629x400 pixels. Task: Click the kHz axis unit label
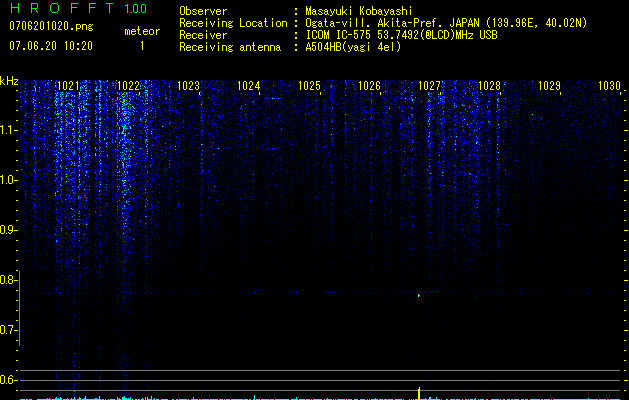(x=9, y=81)
